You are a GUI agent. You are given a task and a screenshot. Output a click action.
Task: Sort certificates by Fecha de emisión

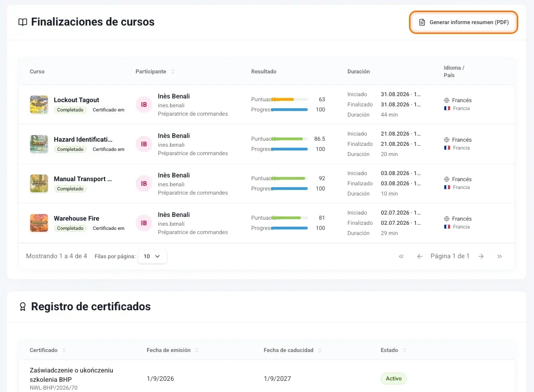point(197,350)
